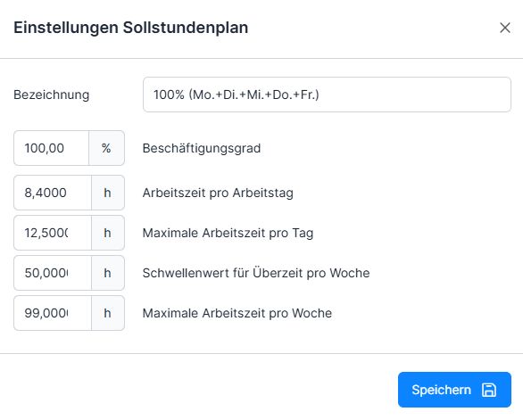Viewport: 523px width, 420px height.
Task: Select the 8,4000 daily working time field
Action: tap(53, 193)
